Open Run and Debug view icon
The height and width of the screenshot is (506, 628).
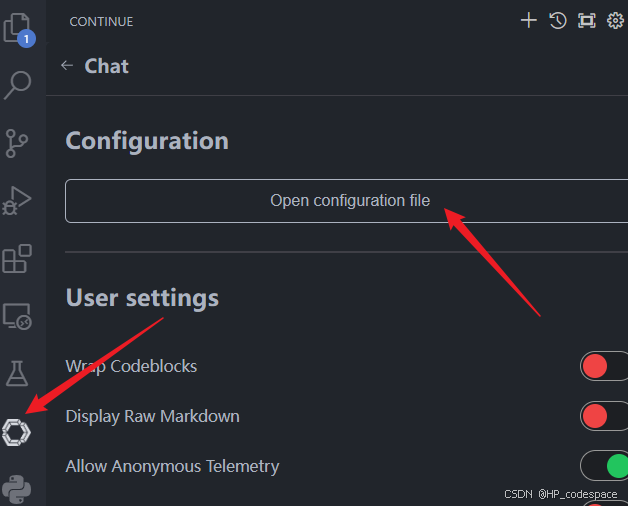(18, 200)
